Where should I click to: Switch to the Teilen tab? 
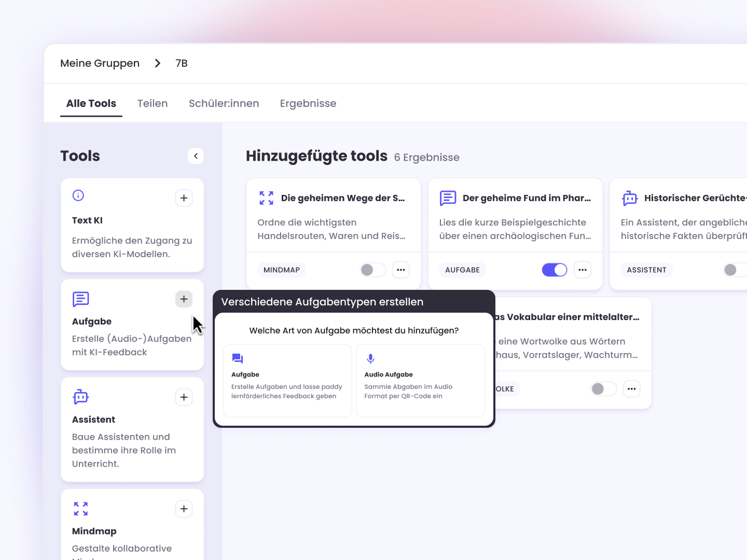click(153, 104)
